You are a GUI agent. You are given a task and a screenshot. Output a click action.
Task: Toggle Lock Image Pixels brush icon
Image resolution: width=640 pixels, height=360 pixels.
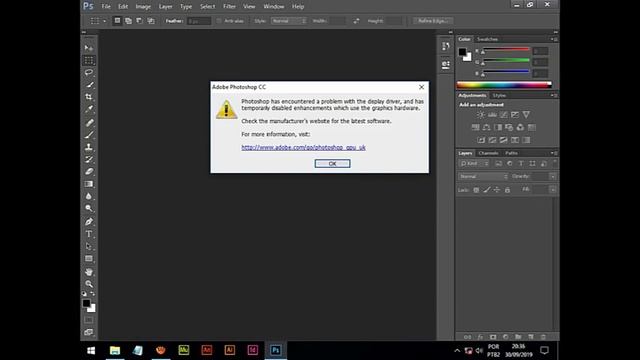pos(487,190)
